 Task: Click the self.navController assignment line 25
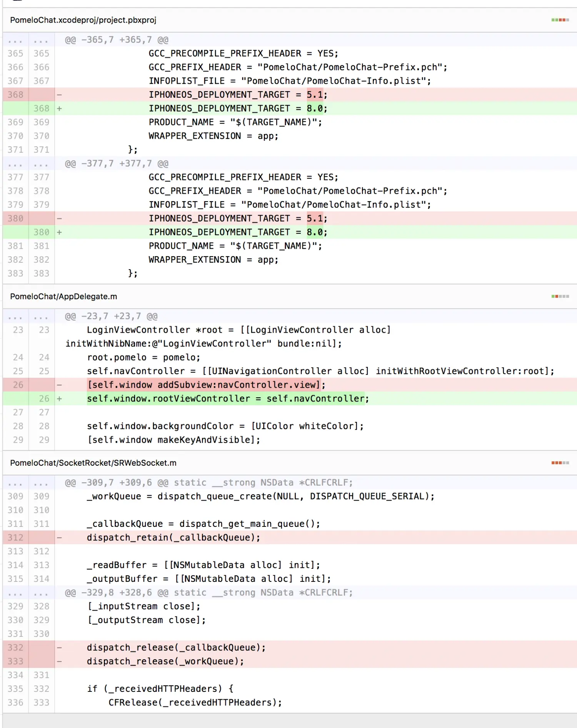click(x=290, y=371)
